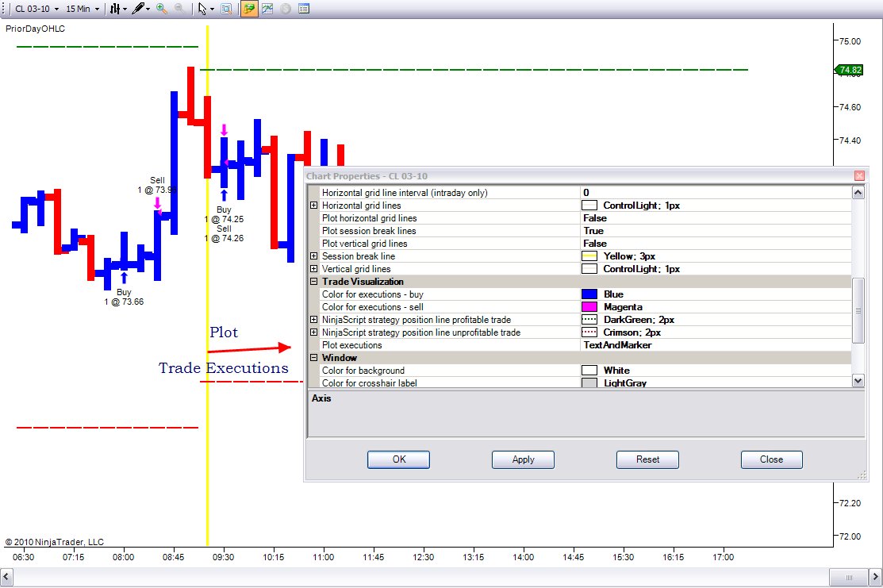
Task: Close the Chart Properties dialog with red X
Action: 859,175
